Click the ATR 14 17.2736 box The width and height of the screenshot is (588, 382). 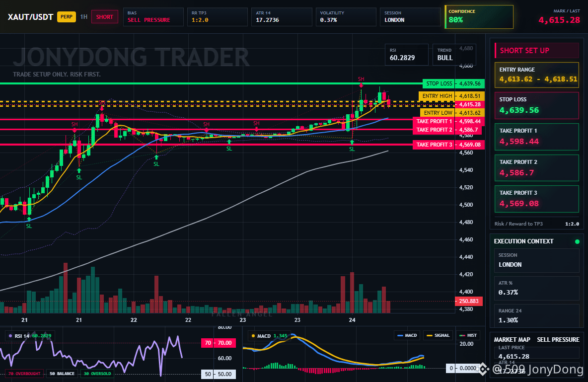[x=282, y=17]
